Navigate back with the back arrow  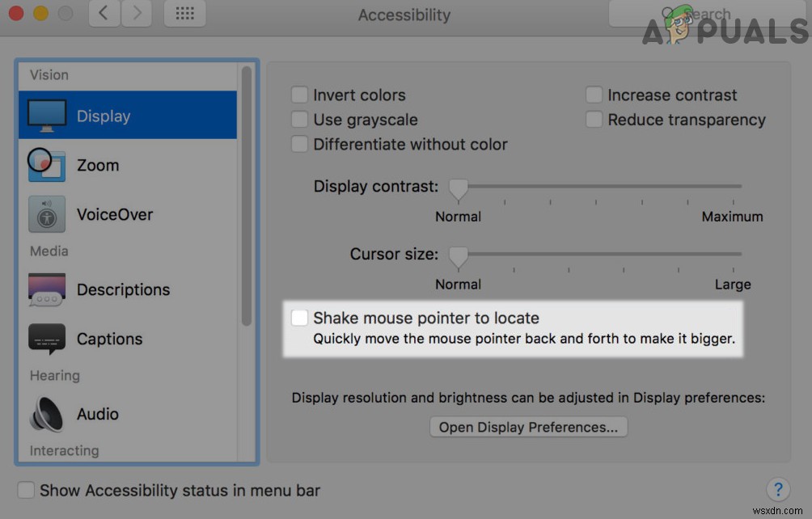click(x=104, y=14)
